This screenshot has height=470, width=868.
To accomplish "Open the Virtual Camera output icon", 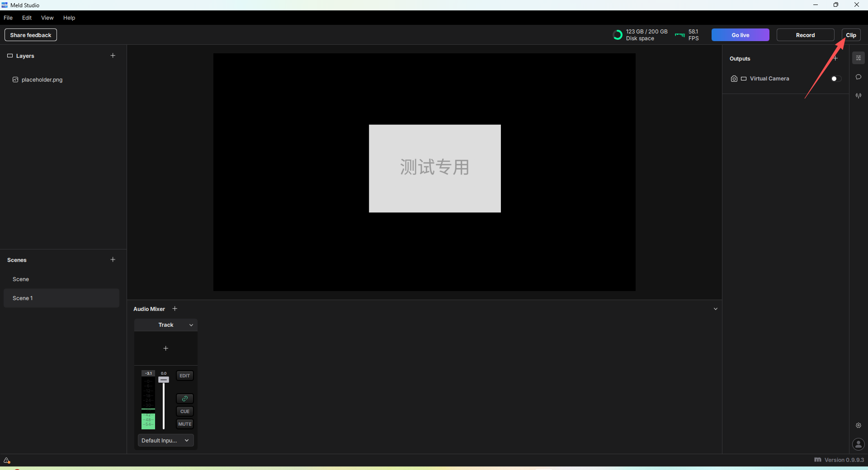I will point(733,78).
